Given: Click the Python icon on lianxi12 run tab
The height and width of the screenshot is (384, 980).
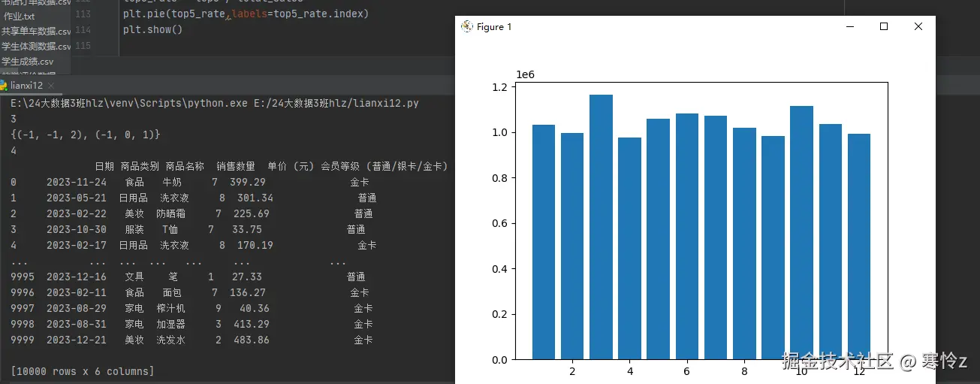Looking at the screenshot, I should coord(3,86).
